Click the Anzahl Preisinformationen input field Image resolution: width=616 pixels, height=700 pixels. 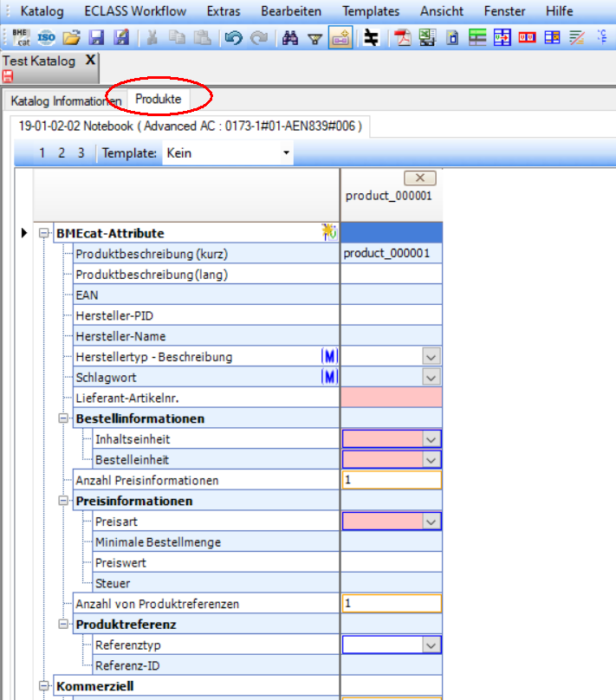392,480
